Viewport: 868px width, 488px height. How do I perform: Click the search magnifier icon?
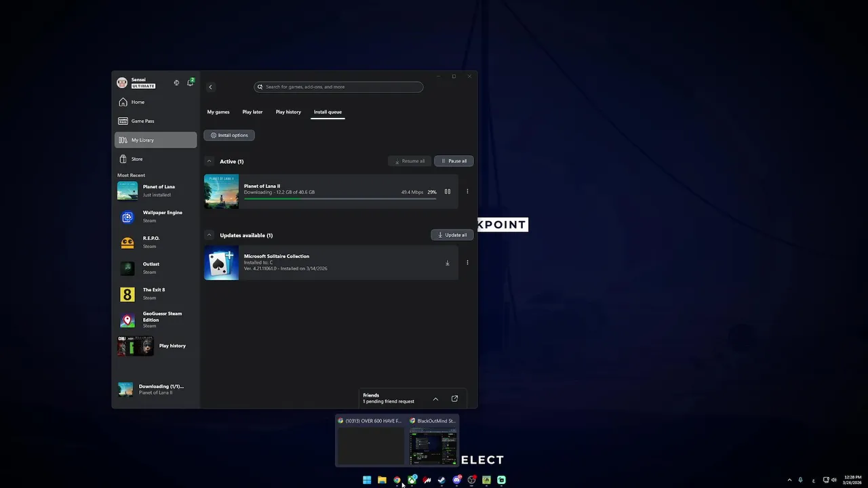coord(260,87)
